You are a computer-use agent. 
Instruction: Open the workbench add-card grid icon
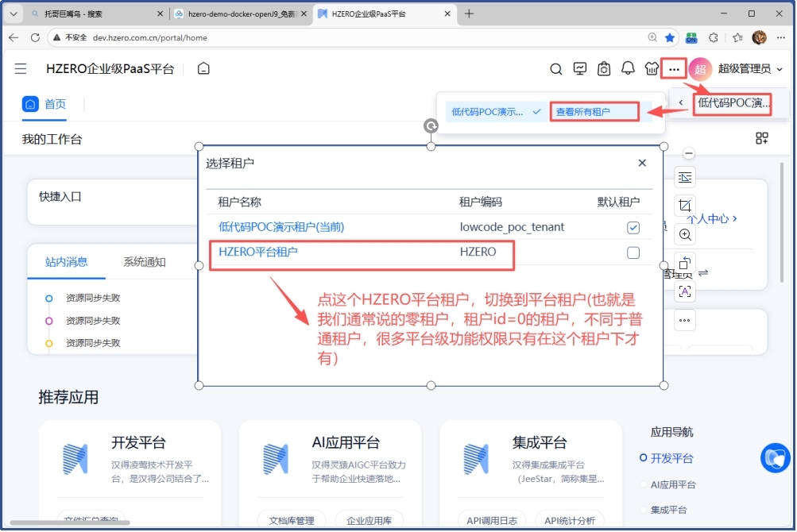[x=761, y=139]
